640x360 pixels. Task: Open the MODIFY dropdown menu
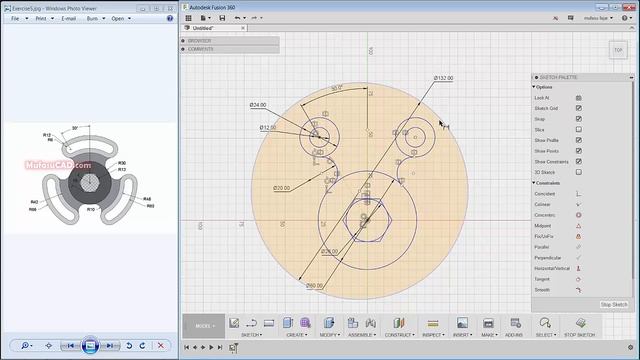tap(329, 335)
